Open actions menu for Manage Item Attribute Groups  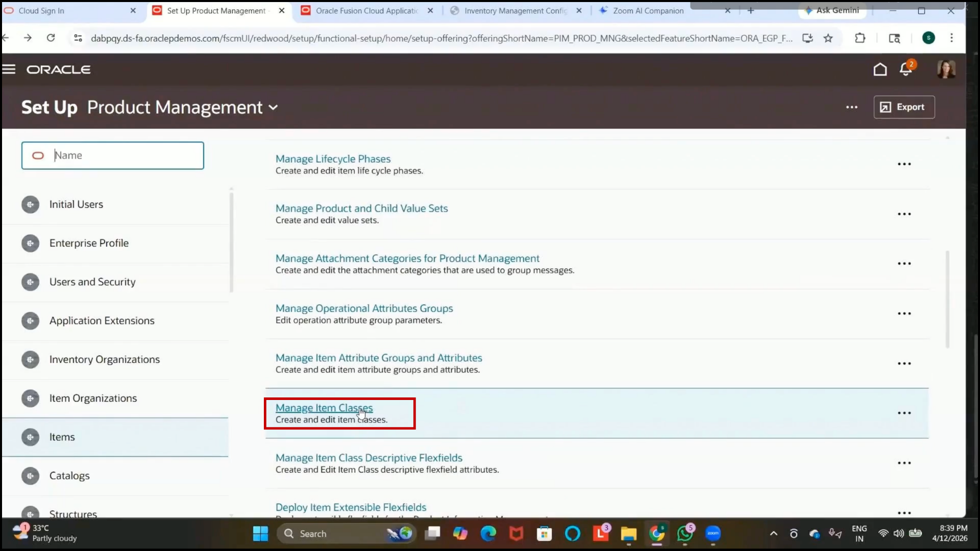coord(904,364)
